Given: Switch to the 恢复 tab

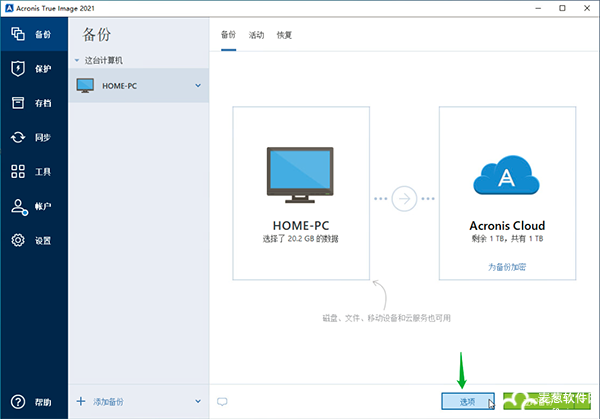Looking at the screenshot, I should coord(285,35).
